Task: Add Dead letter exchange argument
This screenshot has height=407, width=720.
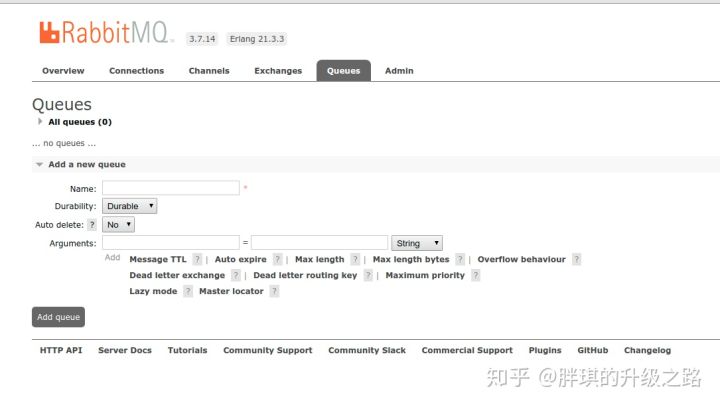Action: 177,275
